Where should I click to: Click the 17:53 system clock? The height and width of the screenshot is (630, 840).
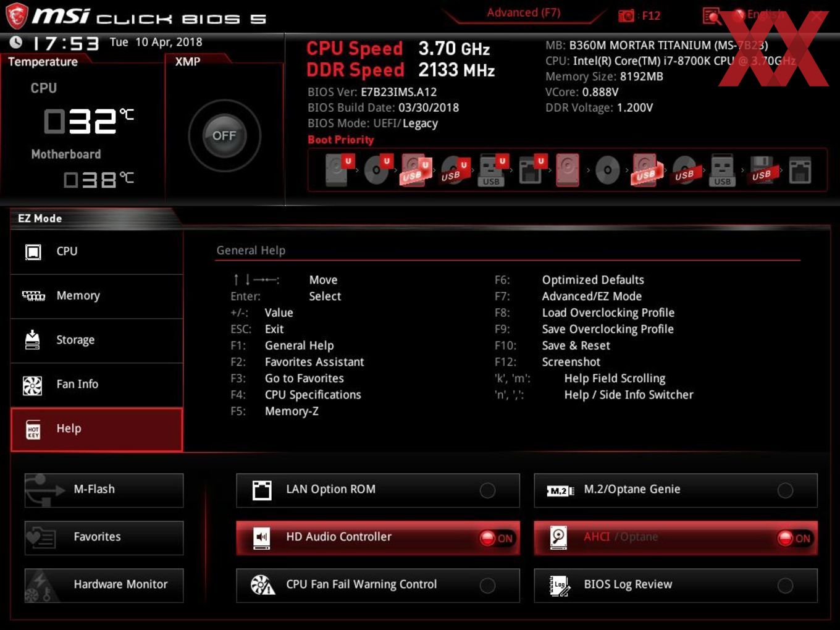[65, 43]
